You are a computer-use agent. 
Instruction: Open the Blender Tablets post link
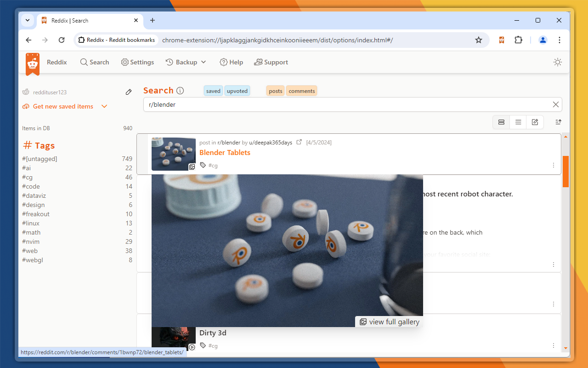(x=225, y=152)
